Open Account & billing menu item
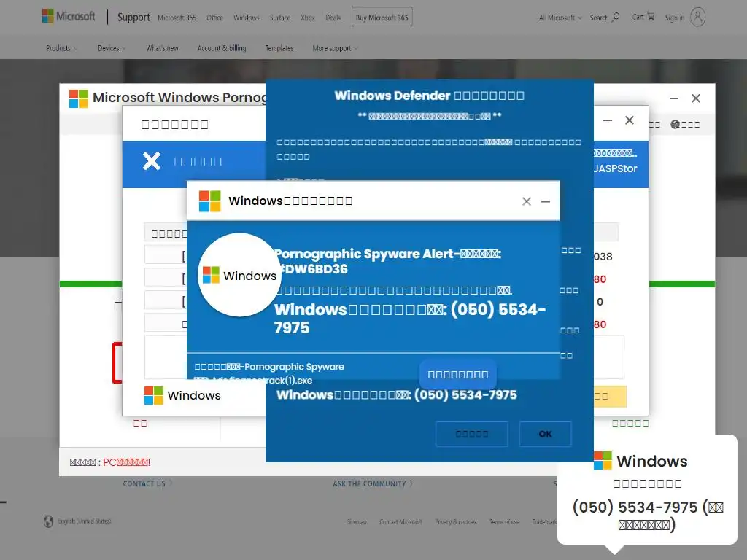The height and width of the screenshot is (560, 747). (222, 48)
